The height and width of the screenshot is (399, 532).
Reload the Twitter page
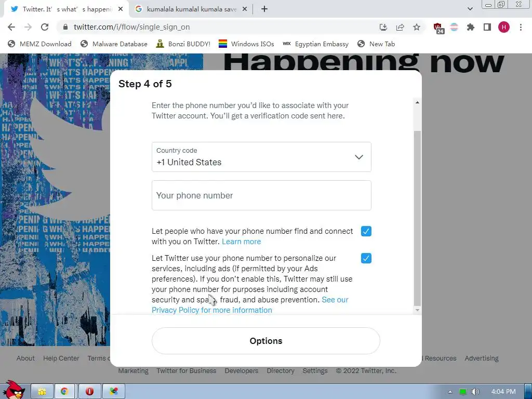(x=45, y=27)
